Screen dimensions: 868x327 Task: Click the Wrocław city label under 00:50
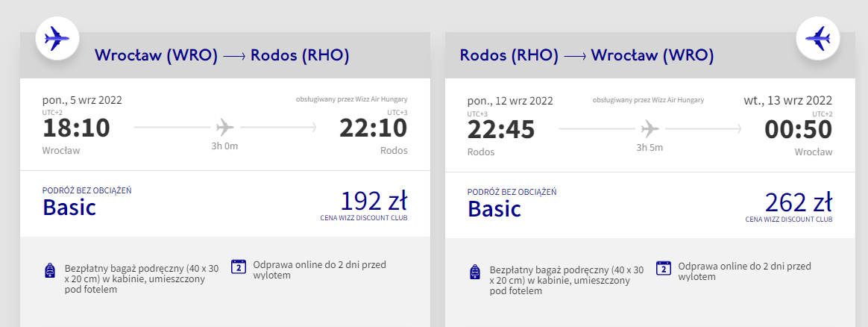(814, 152)
